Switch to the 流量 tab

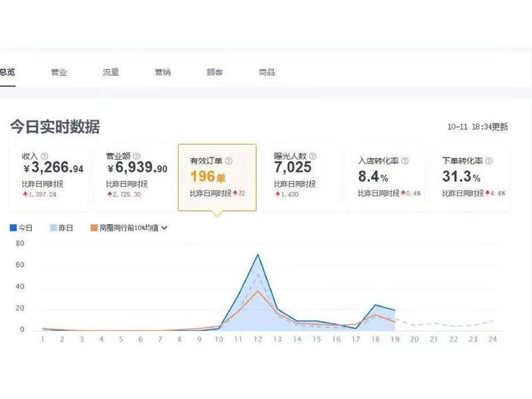tap(111, 72)
